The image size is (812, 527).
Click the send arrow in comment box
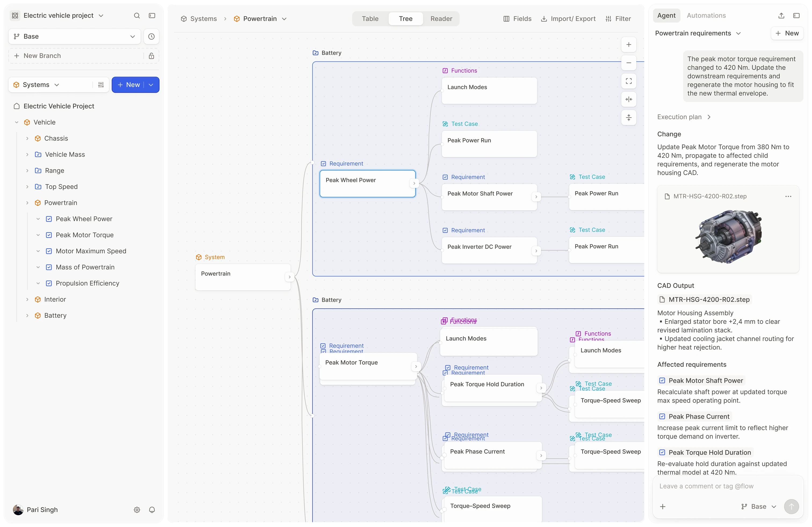click(791, 507)
